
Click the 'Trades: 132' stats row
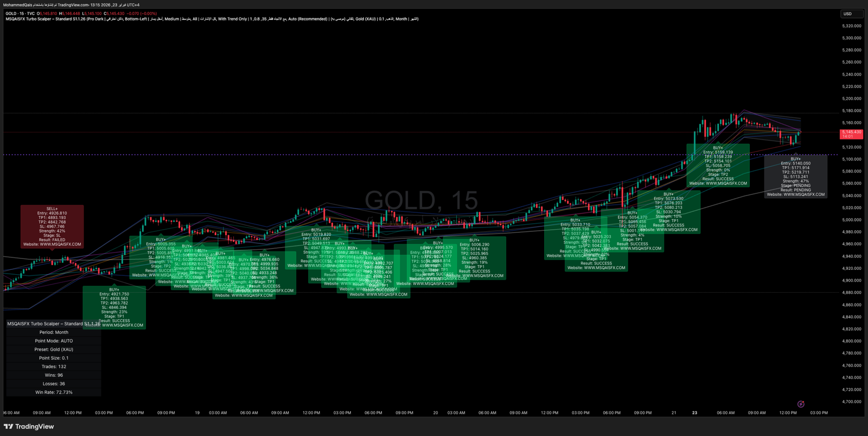[54, 367]
